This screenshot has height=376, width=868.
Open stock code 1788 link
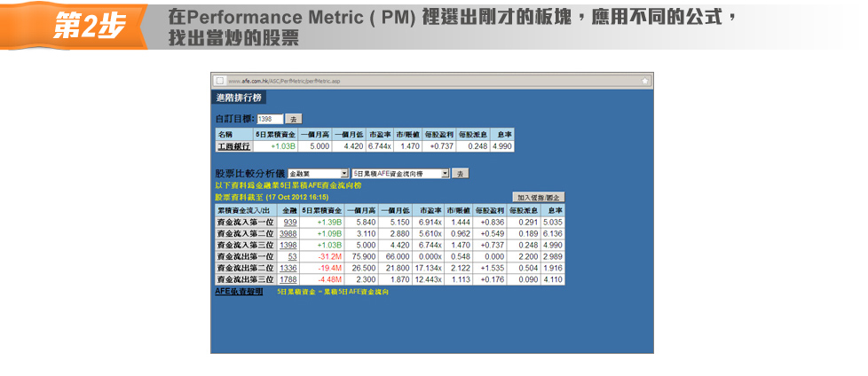click(288, 279)
